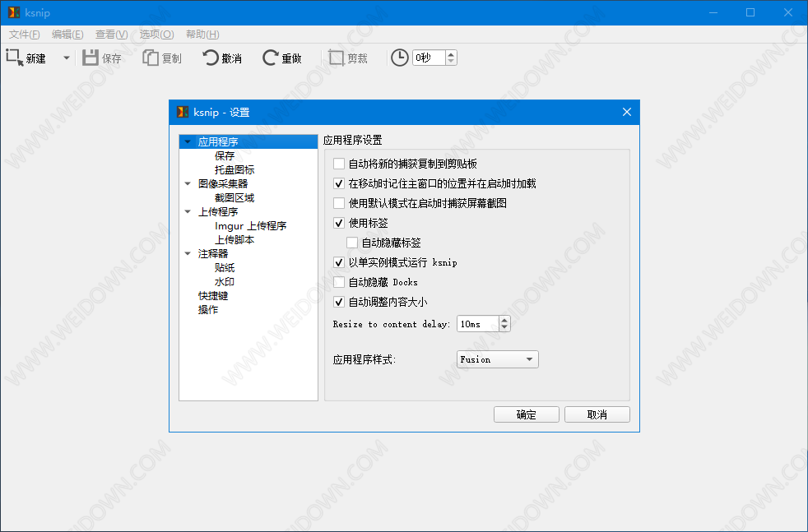Close the ksnip main window
The height and width of the screenshot is (532, 808).
click(x=788, y=12)
